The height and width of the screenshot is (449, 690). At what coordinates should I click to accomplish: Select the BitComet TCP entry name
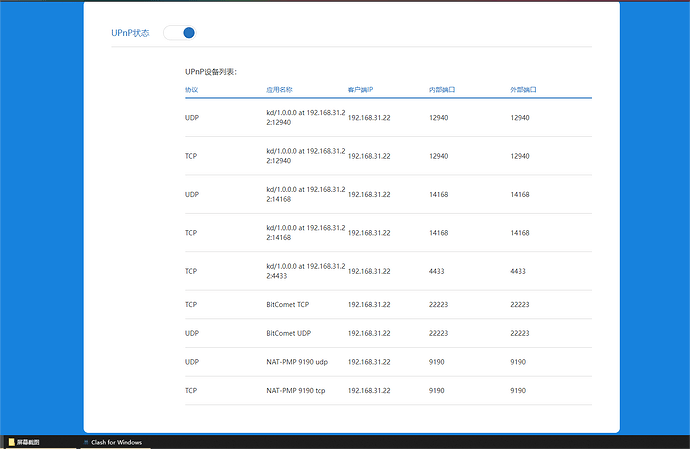point(290,304)
